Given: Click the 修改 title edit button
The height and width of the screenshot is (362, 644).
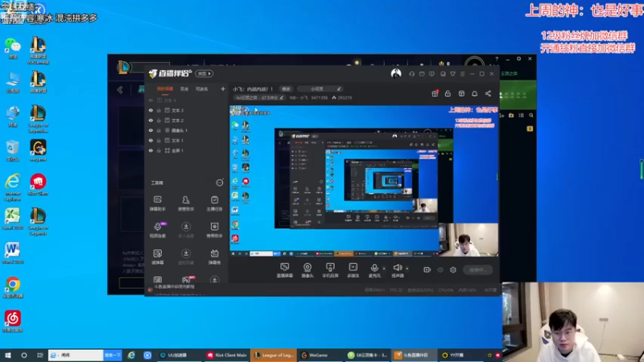Looking at the screenshot, I should (286, 89).
